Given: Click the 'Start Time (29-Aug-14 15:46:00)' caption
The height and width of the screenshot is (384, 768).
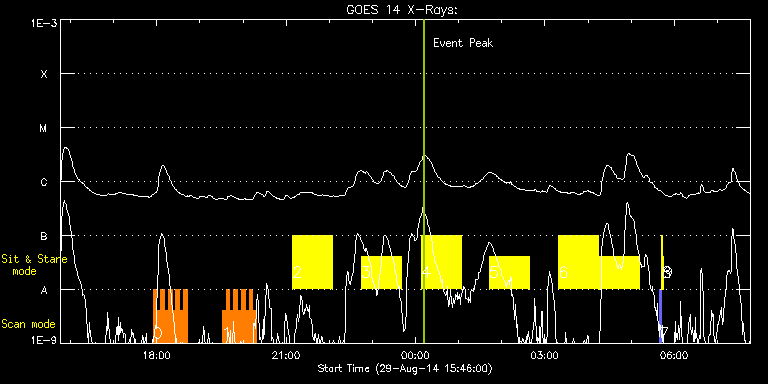Looking at the screenshot, I should click(x=405, y=368).
